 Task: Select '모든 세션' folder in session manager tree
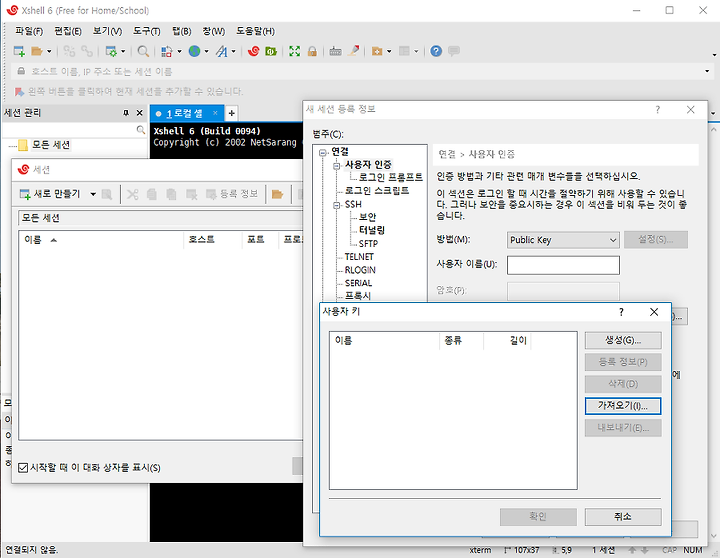(51, 145)
